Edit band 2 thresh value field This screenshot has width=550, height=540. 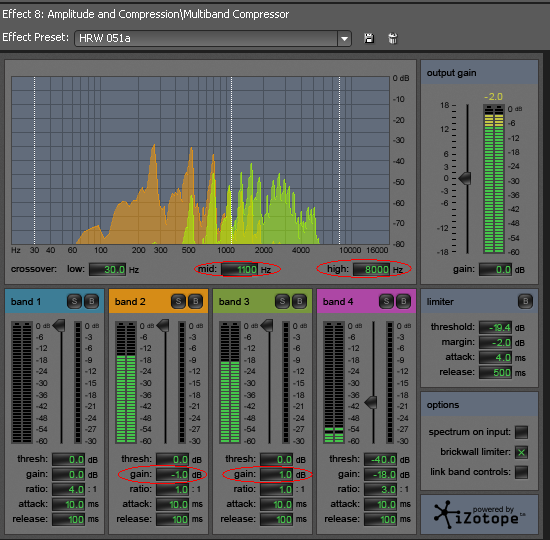(172, 459)
